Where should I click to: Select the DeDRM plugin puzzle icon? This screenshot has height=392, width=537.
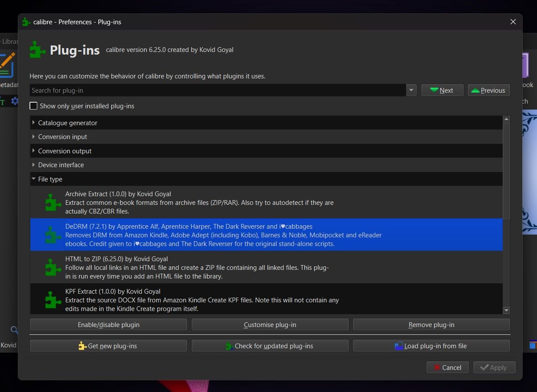(x=52, y=235)
